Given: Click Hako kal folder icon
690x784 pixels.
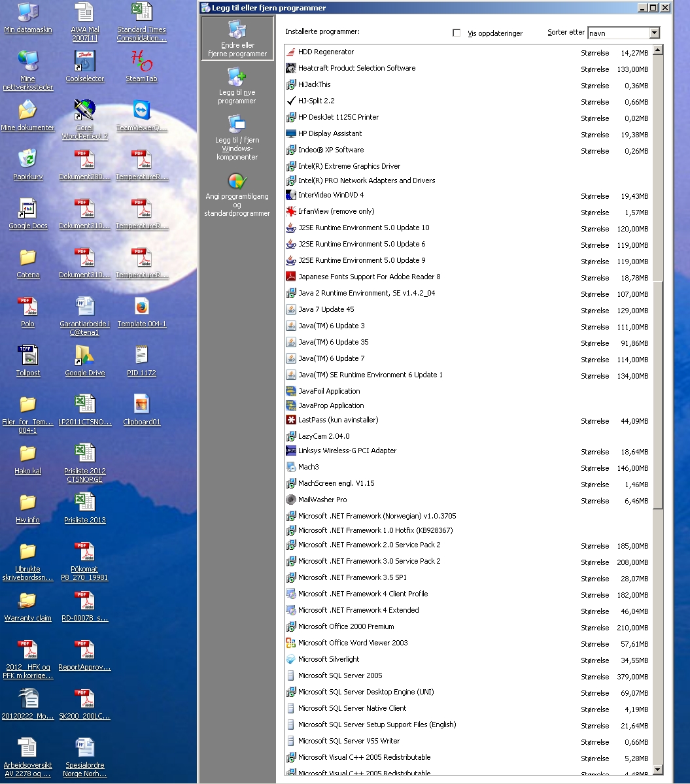Looking at the screenshot, I should 28,458.
